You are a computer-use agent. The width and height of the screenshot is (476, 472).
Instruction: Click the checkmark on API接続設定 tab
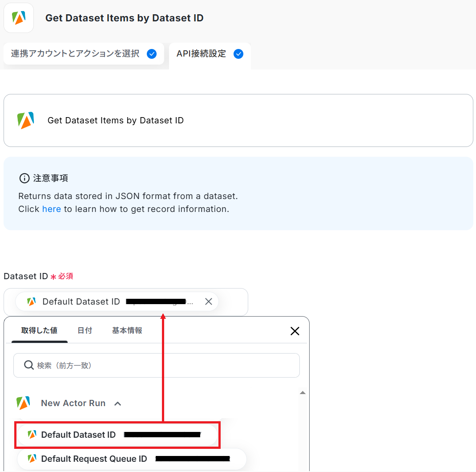(238, 54)
